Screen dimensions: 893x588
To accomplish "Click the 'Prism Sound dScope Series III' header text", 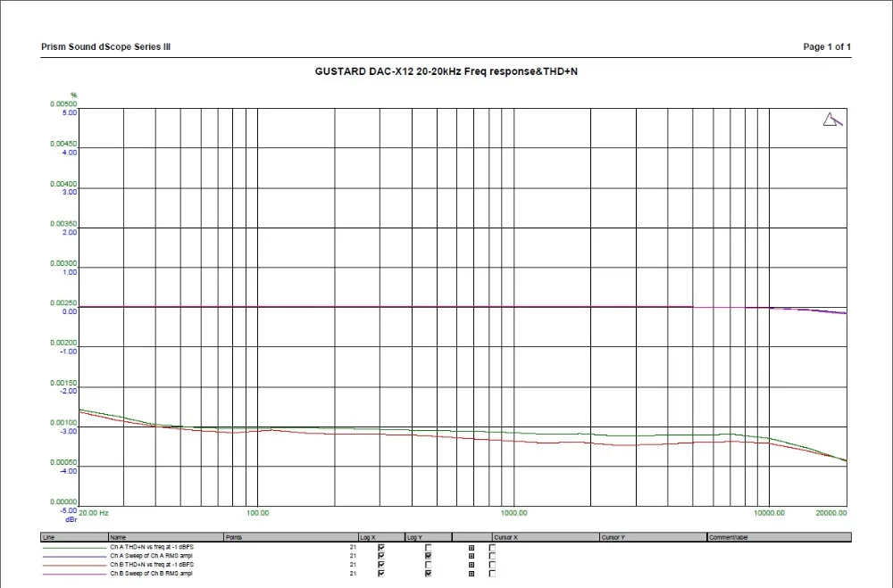I will pos(106,46).
